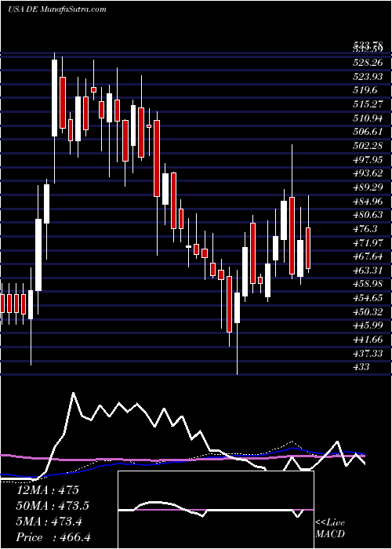This screenshot has width=392, height=549.
Task: Select the 480.63 price axis label
Action: point(369,215)
